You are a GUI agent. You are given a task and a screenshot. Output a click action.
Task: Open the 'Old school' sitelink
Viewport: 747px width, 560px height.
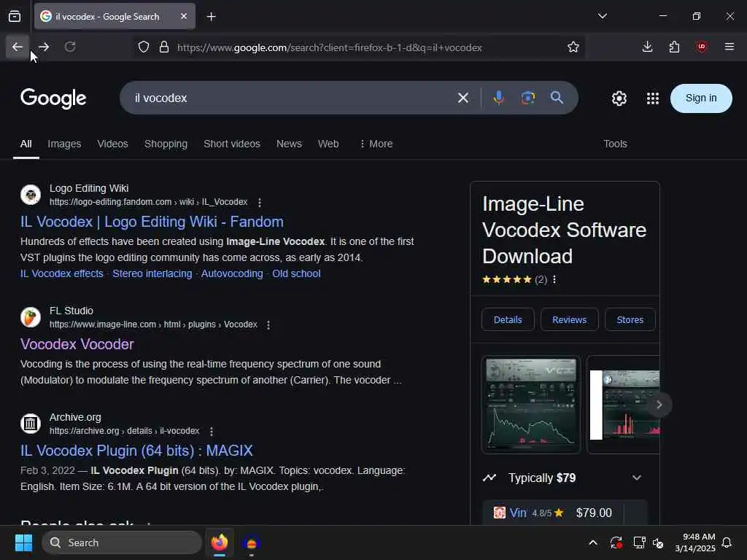[x=296, y=274]
